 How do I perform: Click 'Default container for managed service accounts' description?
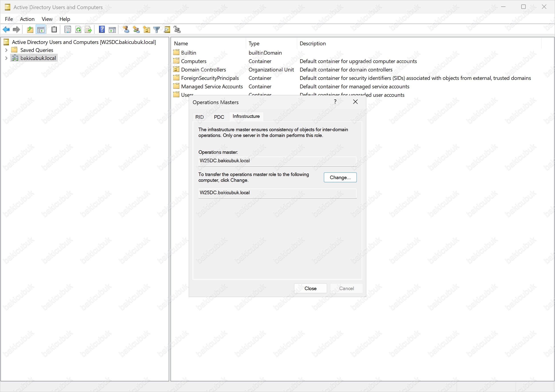[x=354, y=87]
